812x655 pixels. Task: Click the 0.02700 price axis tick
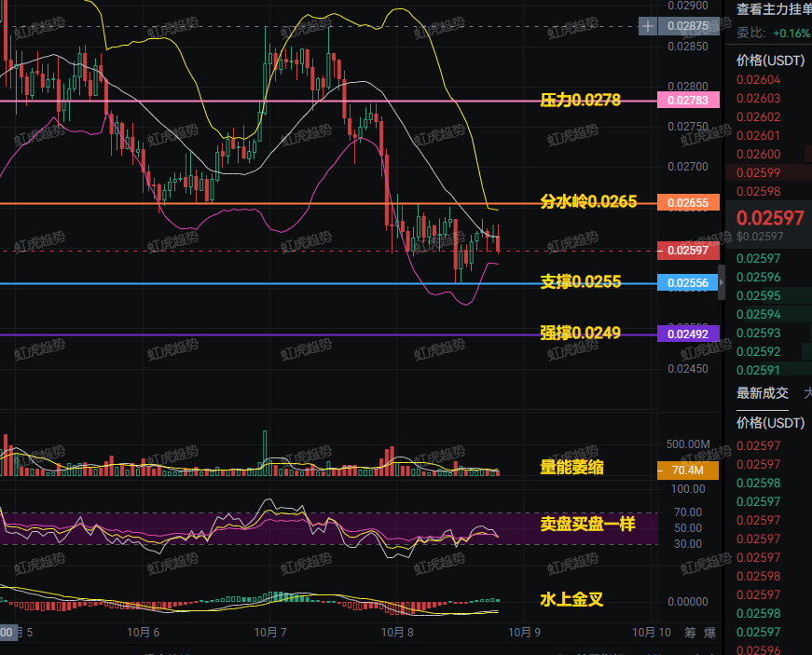[688, 167]
